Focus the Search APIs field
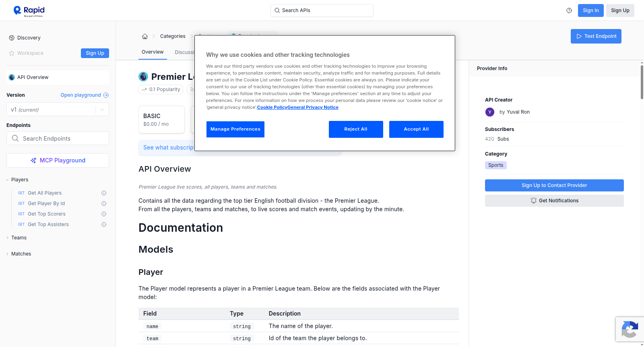The image size is (644, 347). [x=322, y=10]
